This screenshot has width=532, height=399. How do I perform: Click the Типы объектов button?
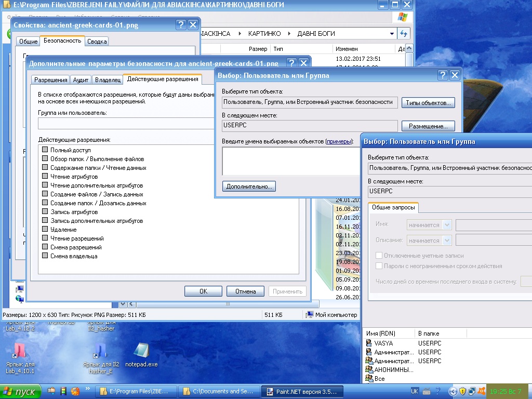tap(428, 103)
